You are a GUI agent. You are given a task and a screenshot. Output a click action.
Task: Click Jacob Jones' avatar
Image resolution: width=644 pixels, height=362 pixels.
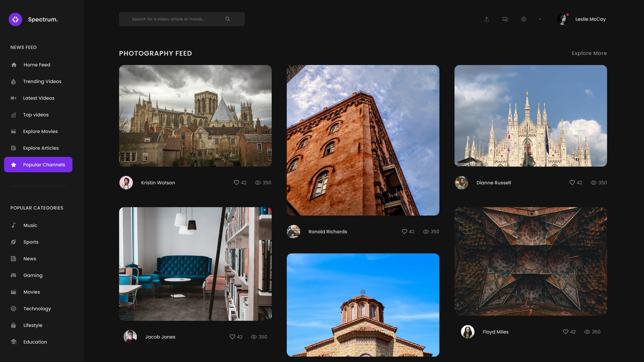130,337
